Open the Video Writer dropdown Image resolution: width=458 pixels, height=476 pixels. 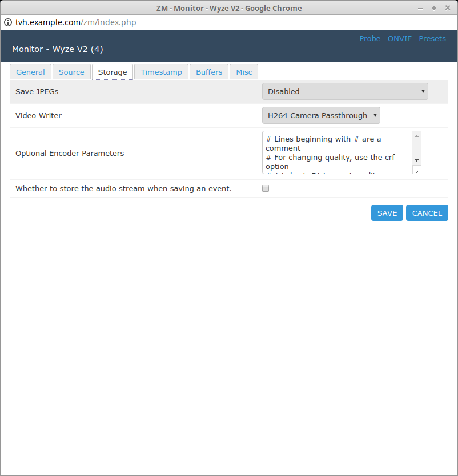(x=321, y=115)
